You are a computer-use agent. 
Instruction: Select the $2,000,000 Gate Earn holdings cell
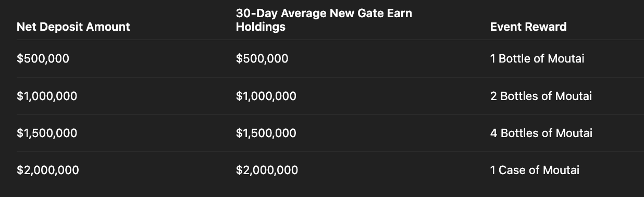click(267, 170)
